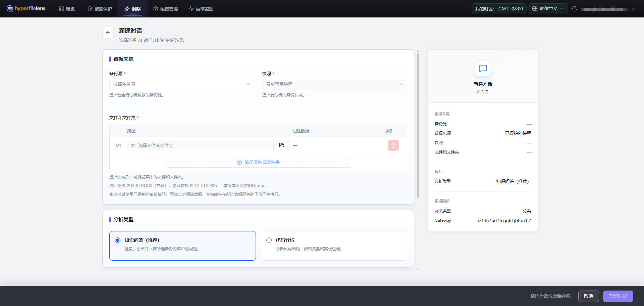644x306 pixels.
Task: Open the 快照 dropdown
Action: coord(334,84)
